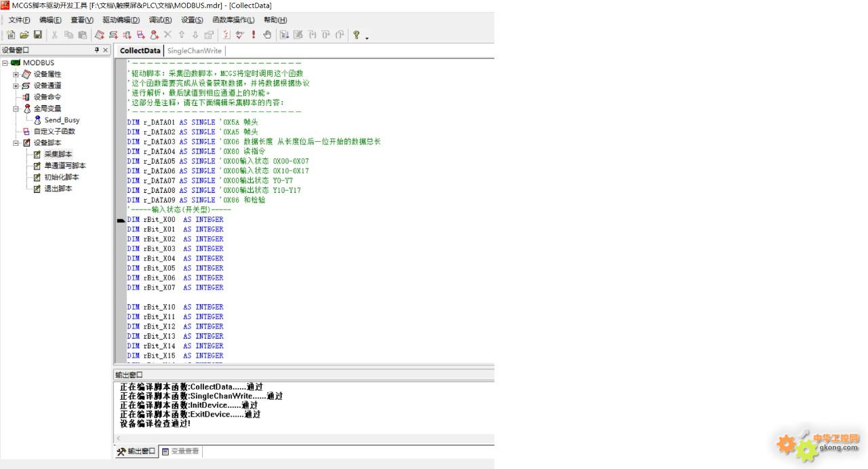868x469 pixels.
Task: Click the driver compile check icon
Action: (239, 35)
